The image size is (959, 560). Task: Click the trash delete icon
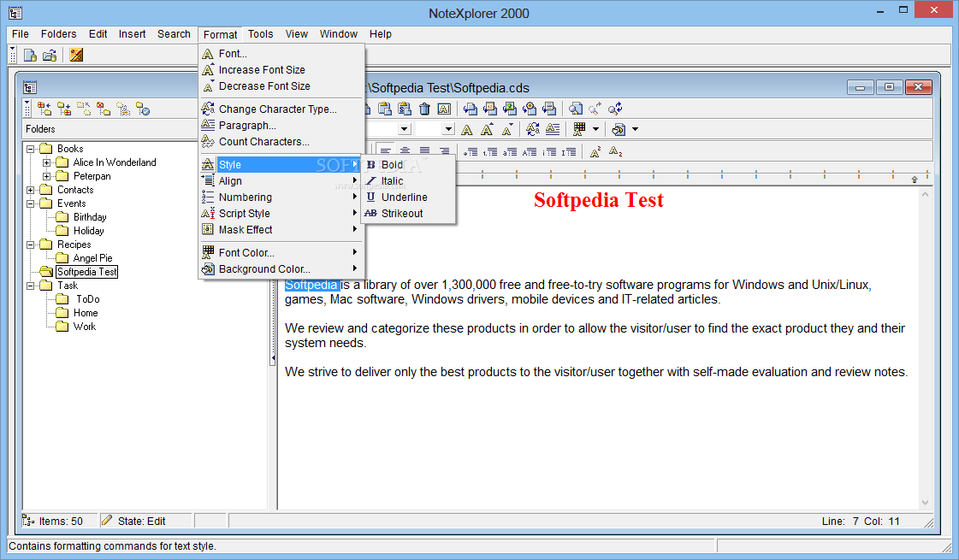[424, 109]
